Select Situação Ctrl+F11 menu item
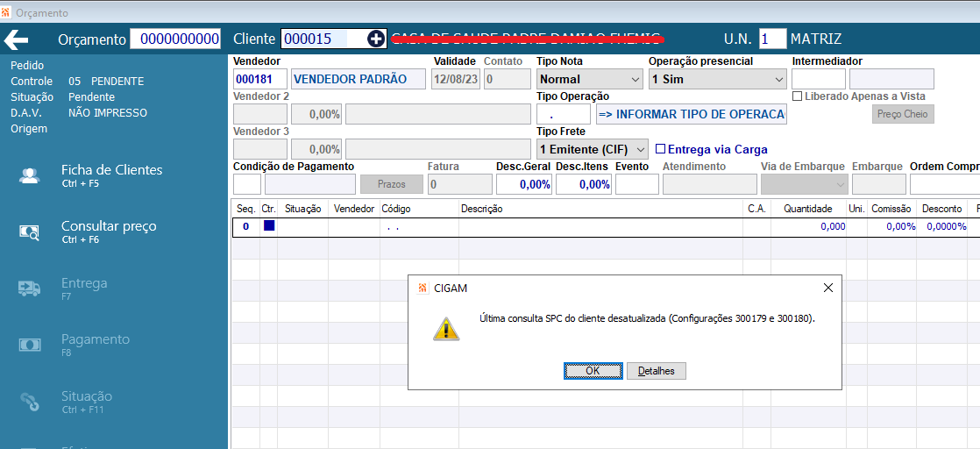The width and height of the screenshot is (980, 449). pyautogui.click(x=87, y=402)
